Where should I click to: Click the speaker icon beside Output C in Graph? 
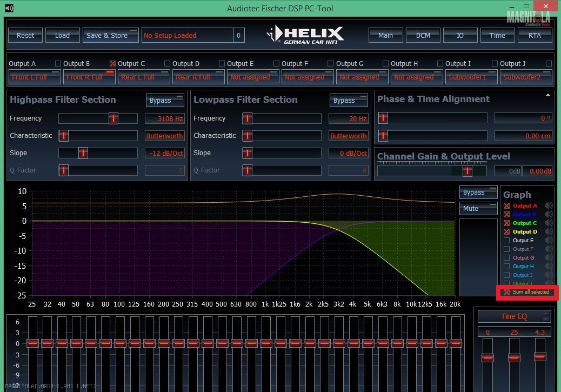549,223
